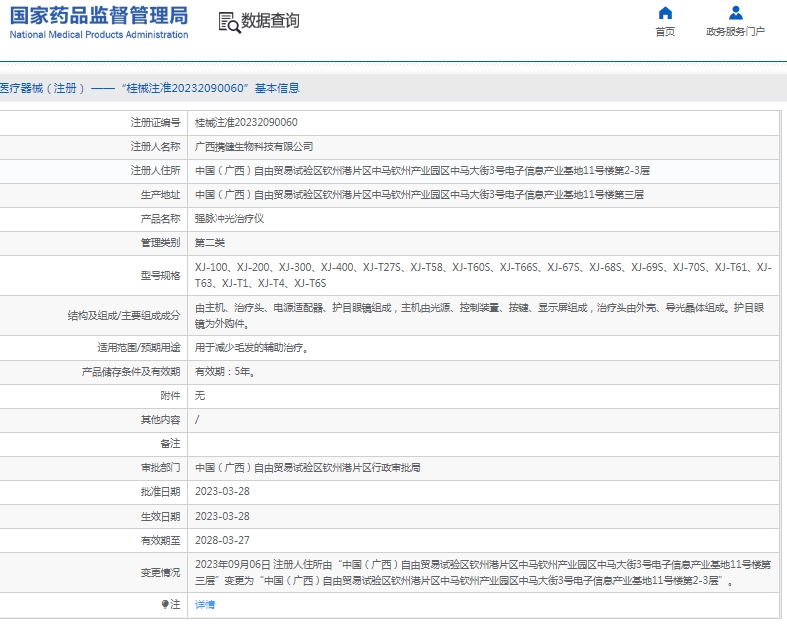
Task: Click the 生产地址 address value
Action: pos(419,195)
